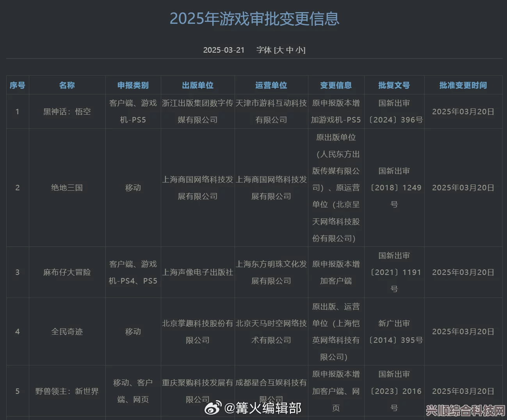Click approval number 国新出审〔2018〕1249号
The width and height of the screenshot is (507, 420).
394,188
